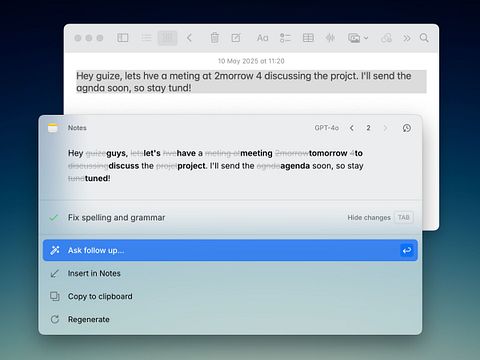Screen dimensions: 480x360
Task: Switch to list view in Notes
Action: coord(146,38)
